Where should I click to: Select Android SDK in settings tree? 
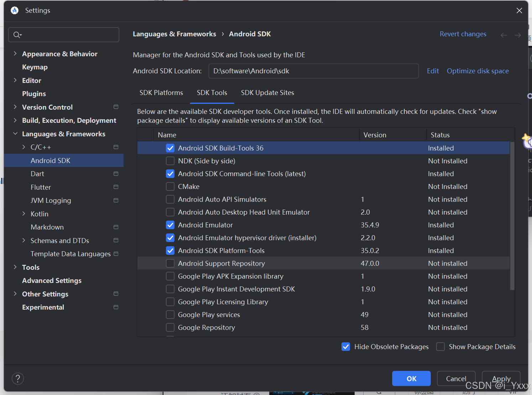tap(64, 160)
